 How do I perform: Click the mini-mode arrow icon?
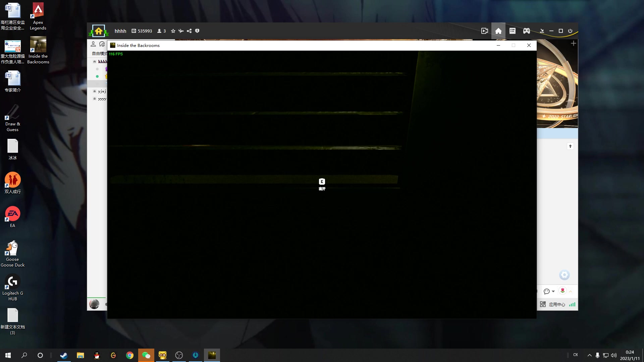(x=542, y=31)
